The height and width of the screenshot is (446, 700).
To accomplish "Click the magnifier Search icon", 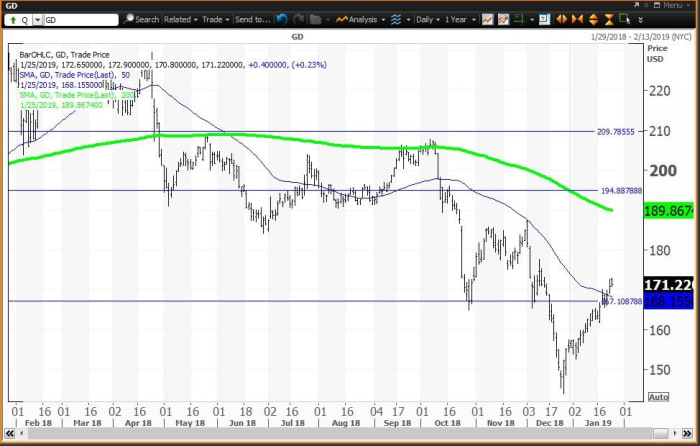I will point(129,19).
